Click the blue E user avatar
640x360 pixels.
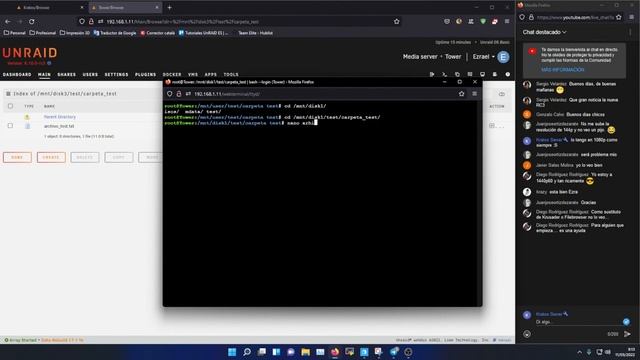[x=503, y=57]
